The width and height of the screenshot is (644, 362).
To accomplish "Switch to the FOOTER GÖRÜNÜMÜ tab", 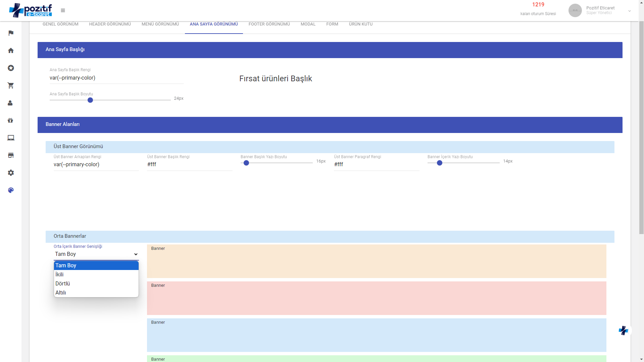I will pos(269,24).
